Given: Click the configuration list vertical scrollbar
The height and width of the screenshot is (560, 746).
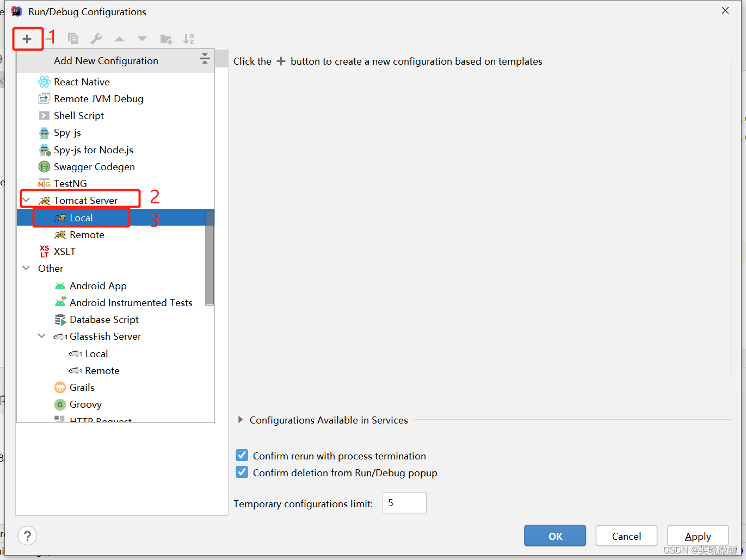Looking at the screenshot, I should [x=209, y=258].
